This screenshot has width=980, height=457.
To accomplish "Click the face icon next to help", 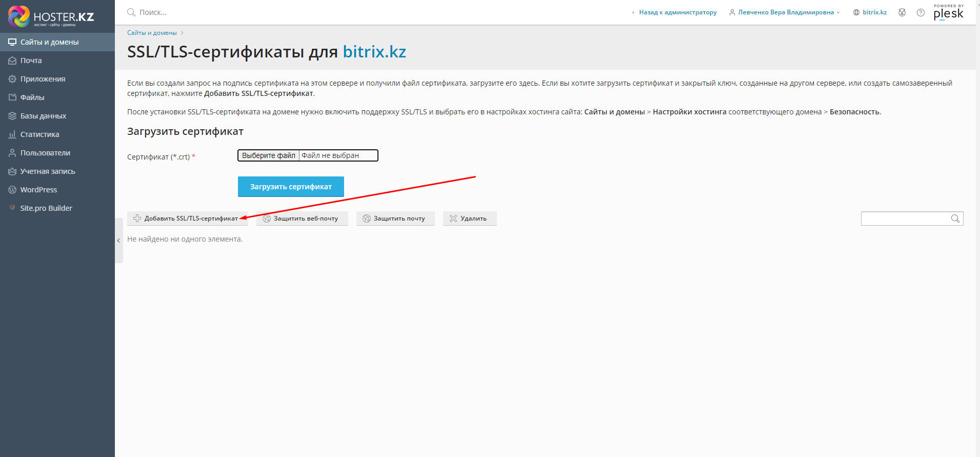I will coord(902,12).
